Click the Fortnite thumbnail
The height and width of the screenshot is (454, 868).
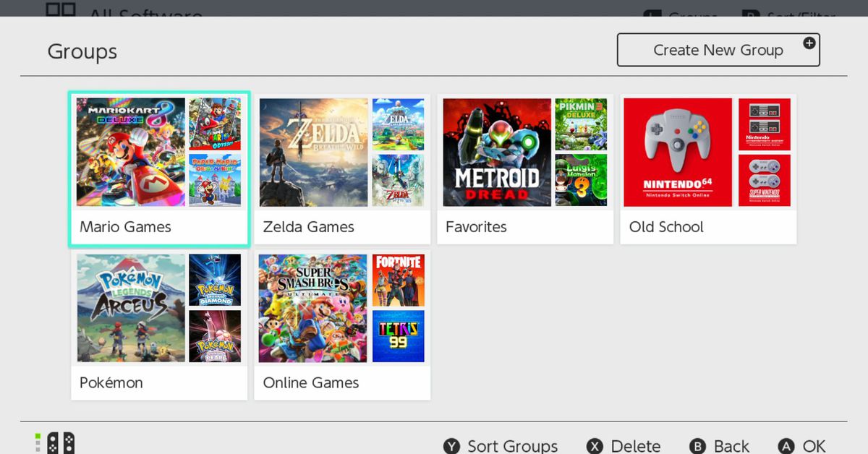399,280
